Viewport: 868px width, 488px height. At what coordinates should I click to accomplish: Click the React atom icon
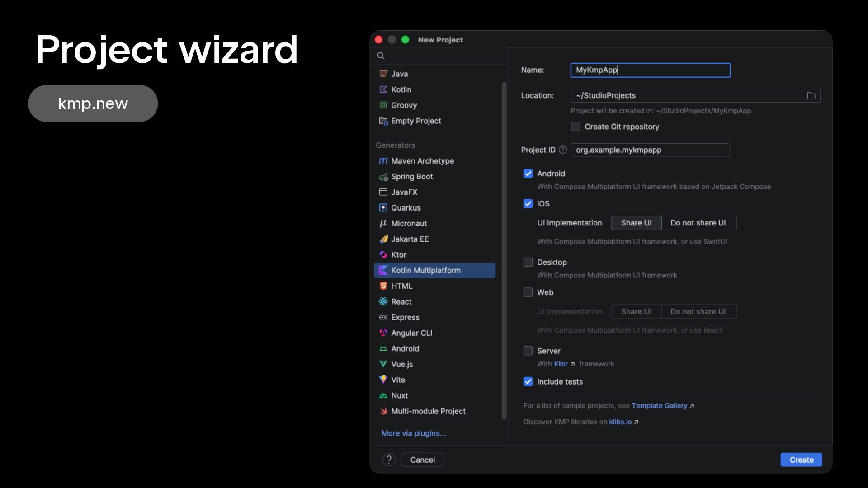pos(383,302)
